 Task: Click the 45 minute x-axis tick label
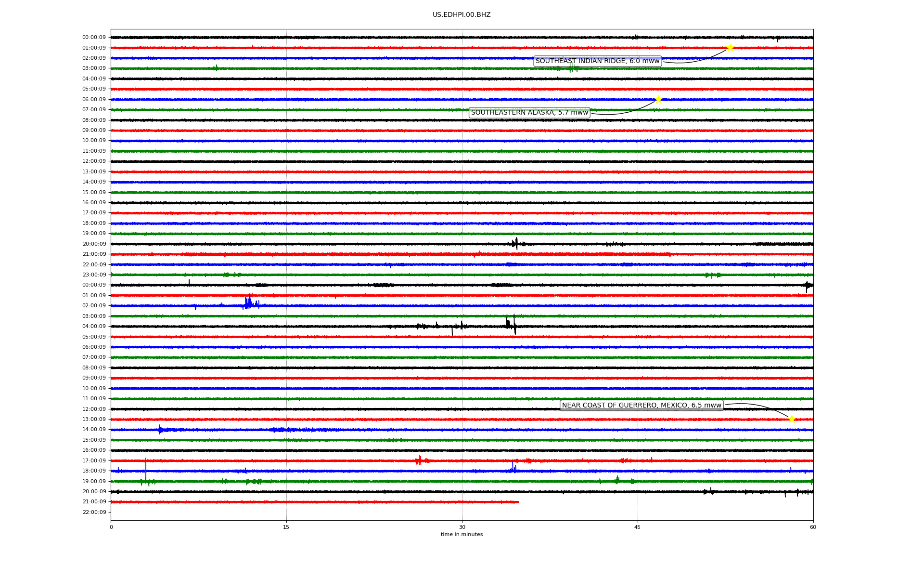(x=638, y=527)
